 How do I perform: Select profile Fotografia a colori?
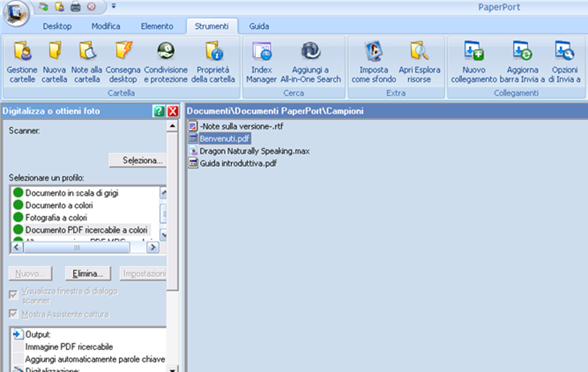tap(56, 217)
